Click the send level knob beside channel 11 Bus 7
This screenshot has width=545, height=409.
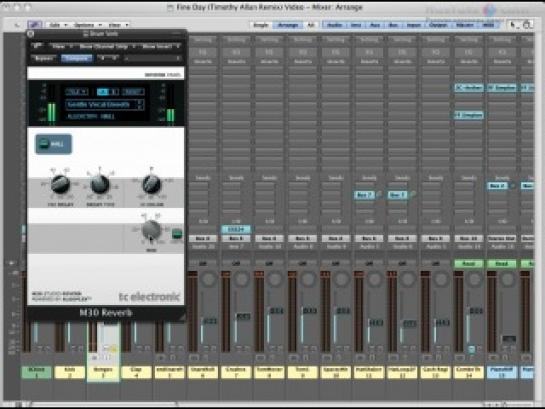click(380, 195)
